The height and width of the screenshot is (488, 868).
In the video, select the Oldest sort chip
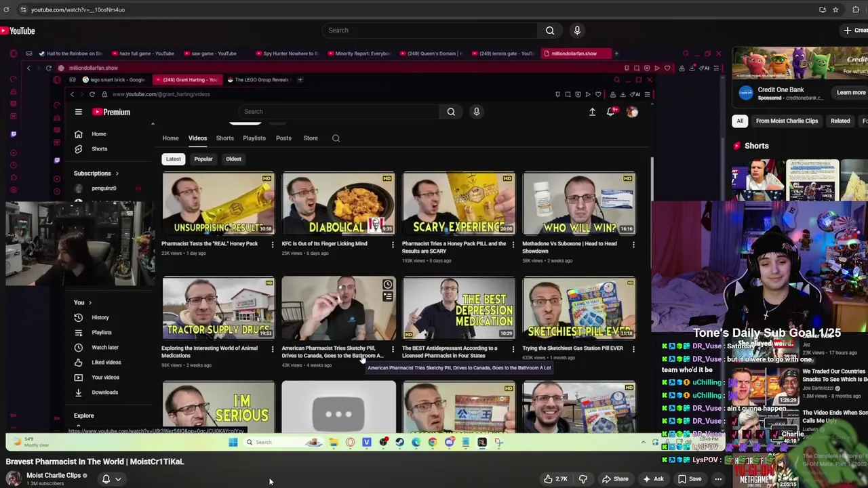click(x=233, y=159)
